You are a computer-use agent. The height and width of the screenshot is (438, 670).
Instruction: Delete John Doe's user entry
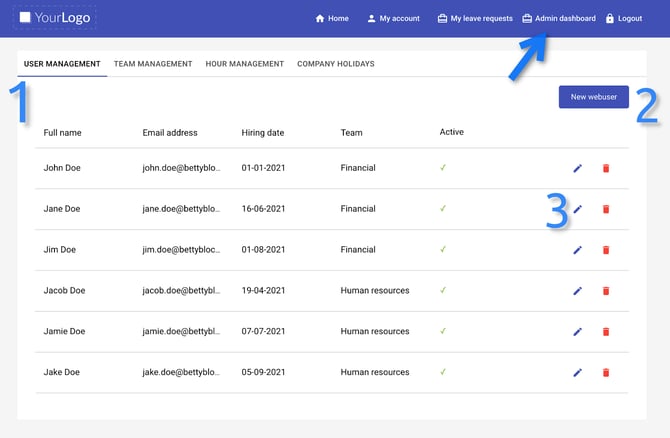tap(605, 168)
